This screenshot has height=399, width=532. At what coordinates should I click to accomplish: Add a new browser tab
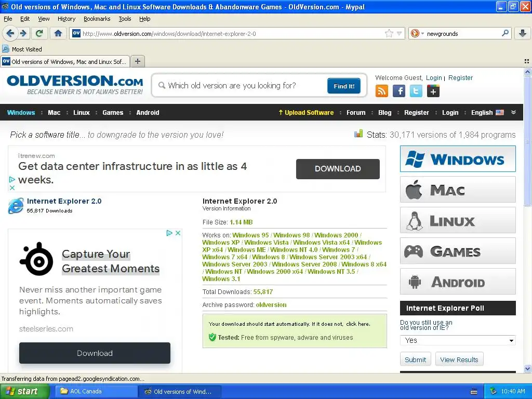[x=137, y=61]
